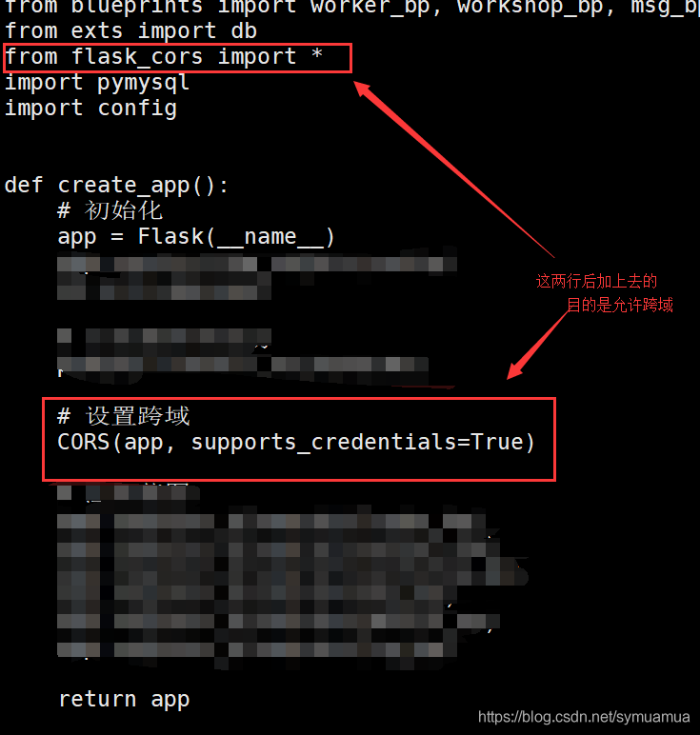The width and height of the screenshot is (700, 735).
Task: Click the lower red arrow head above CORS box
Action: click(516, 370)
